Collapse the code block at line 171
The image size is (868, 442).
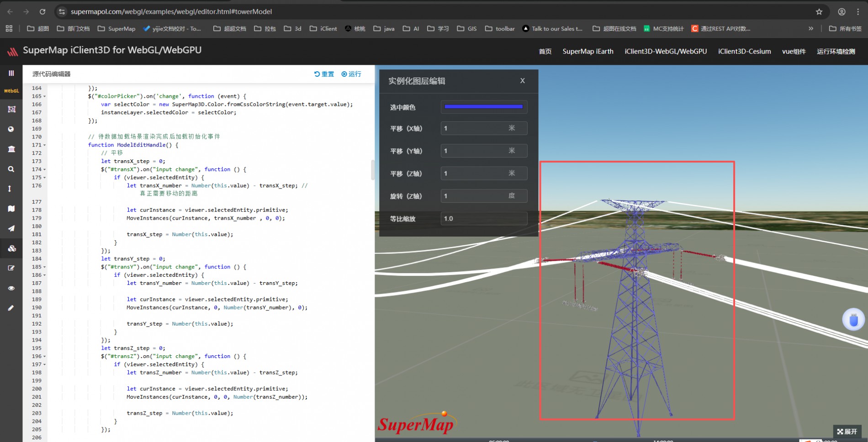tap(44, 145)
